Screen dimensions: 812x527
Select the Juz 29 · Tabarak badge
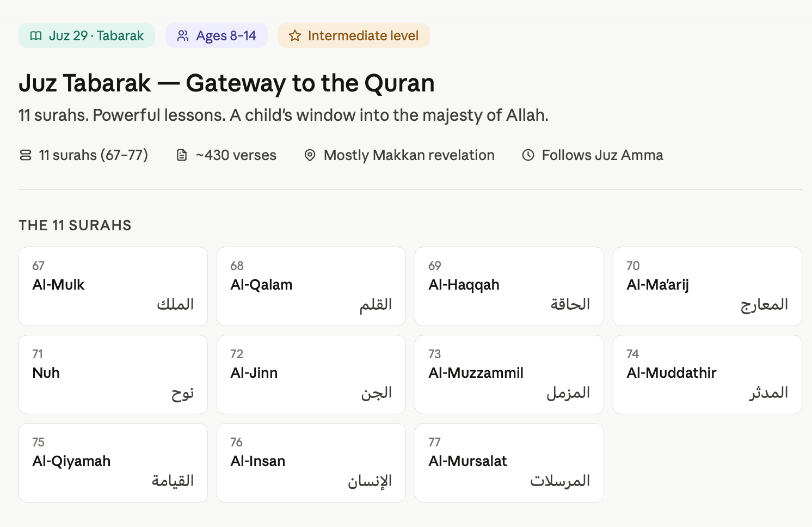point(87,35)
